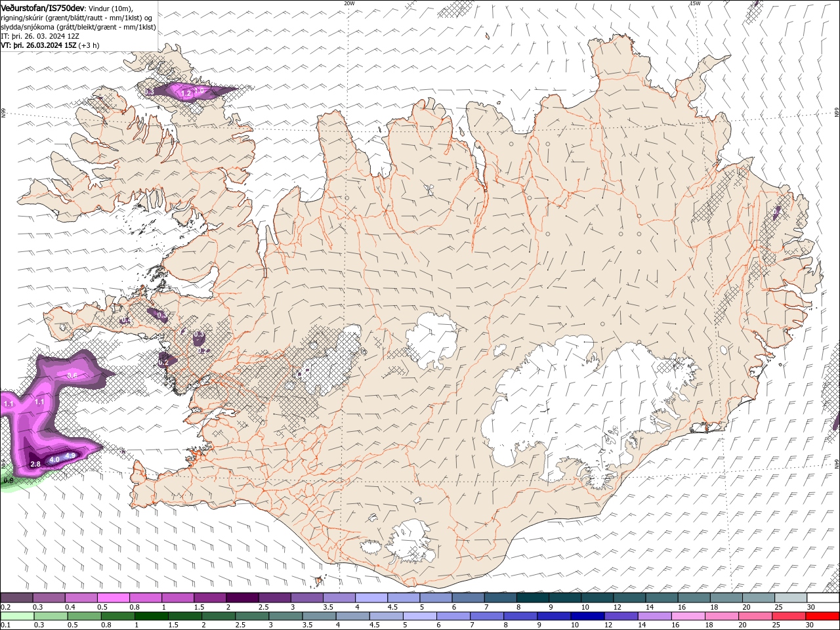Select the palest green 0.1 swatch, lower scale
840x630 pixels.
(18, 616)
